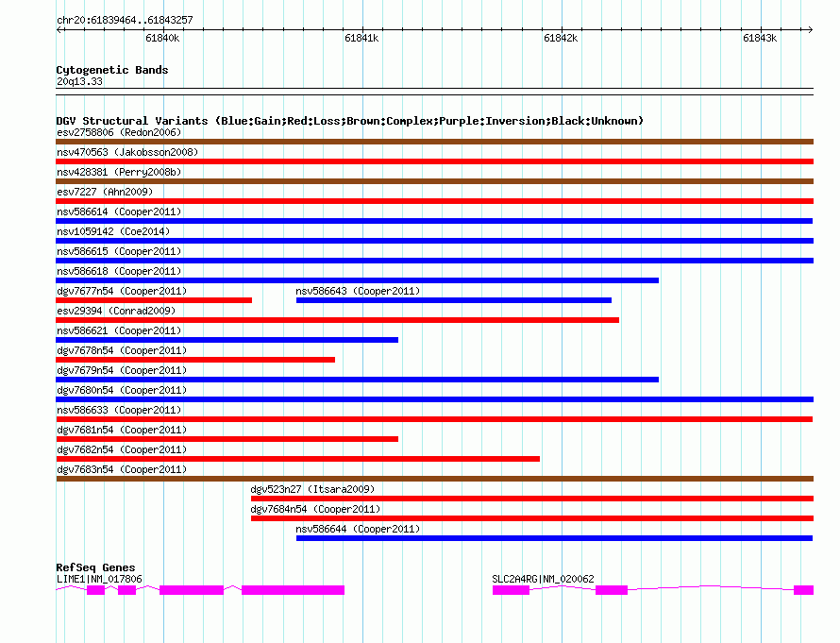This screenshot has height=643, width=840.
Task: Select the largest LIME1 exon block
Action: 293,590
